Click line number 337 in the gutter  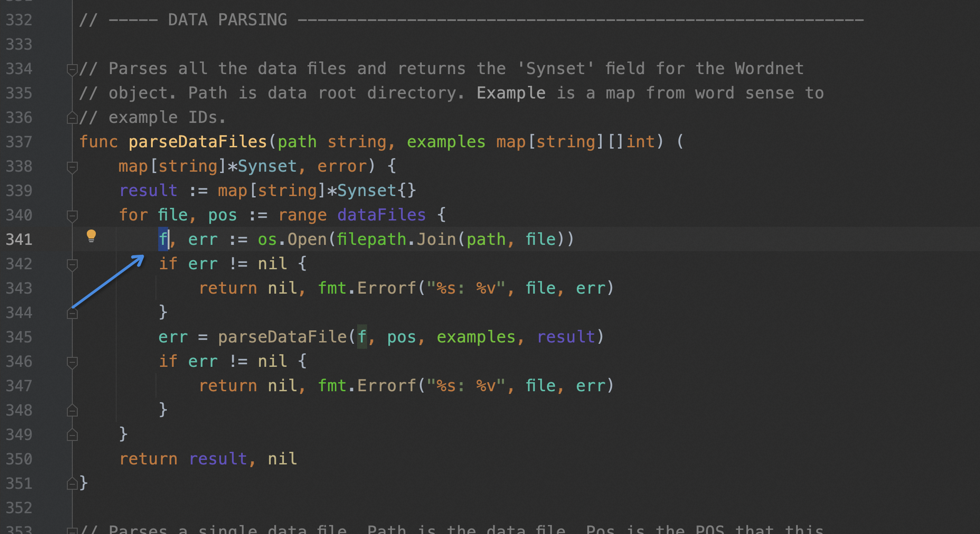[19, 141]
